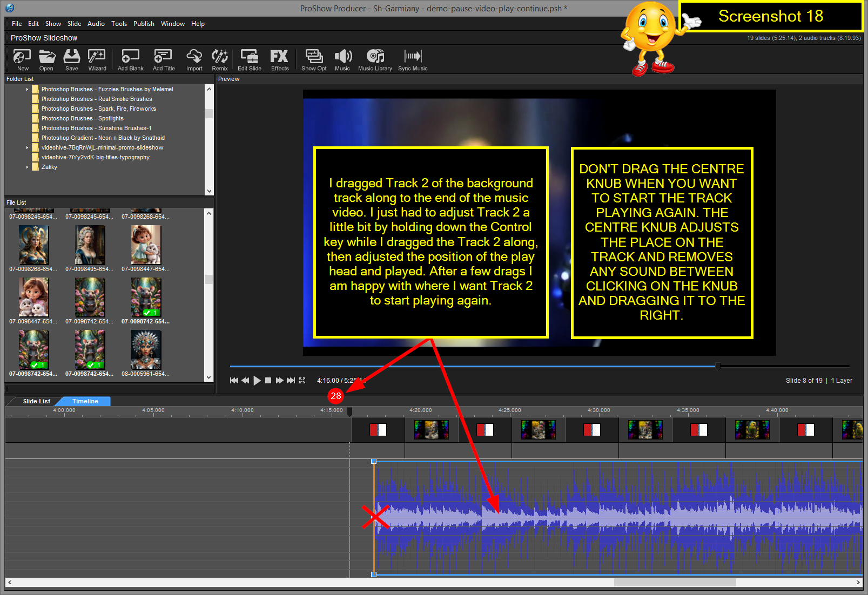868x595 pixels.
Task: Open the Audio menu
Action: coord(96,24)
